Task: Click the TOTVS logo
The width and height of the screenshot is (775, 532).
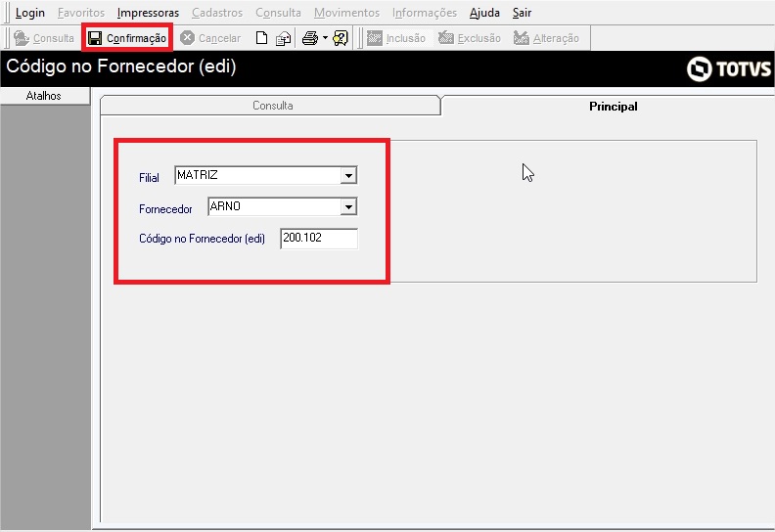Action: pos(729,68)
